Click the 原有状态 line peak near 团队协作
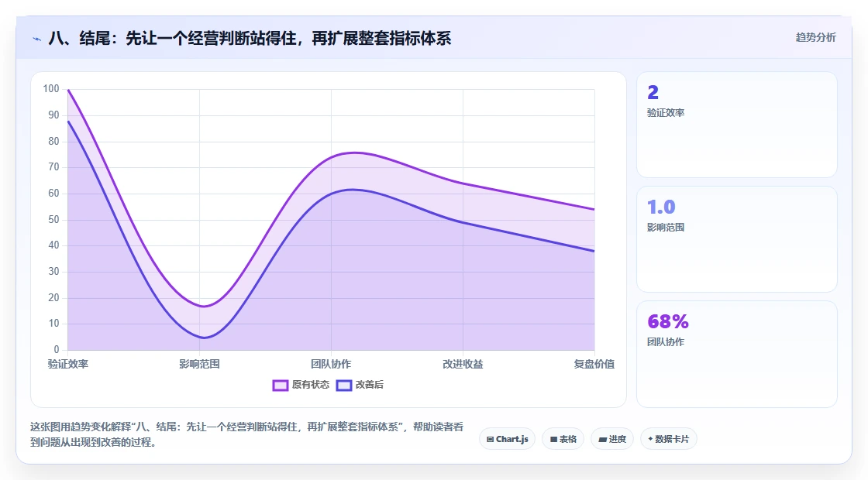Image resolution: width=868 pixels, height=480 pixels. click(x=354, y=153)
